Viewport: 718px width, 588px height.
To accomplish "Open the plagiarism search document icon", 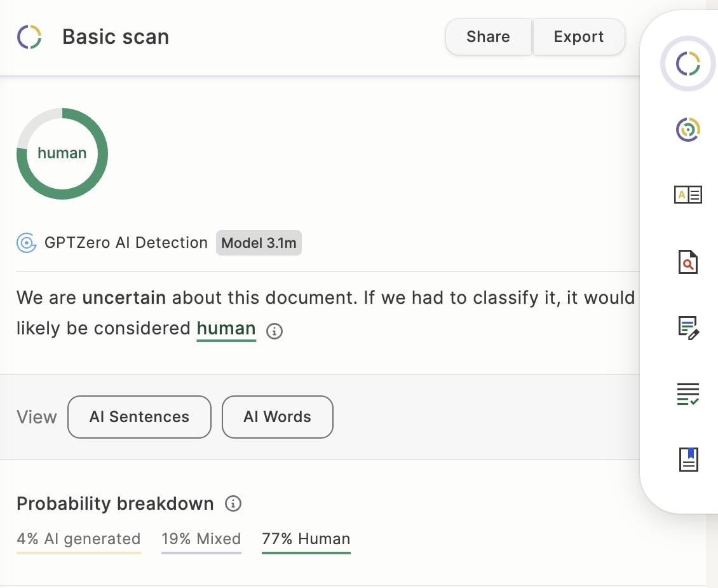I will 689,262.
